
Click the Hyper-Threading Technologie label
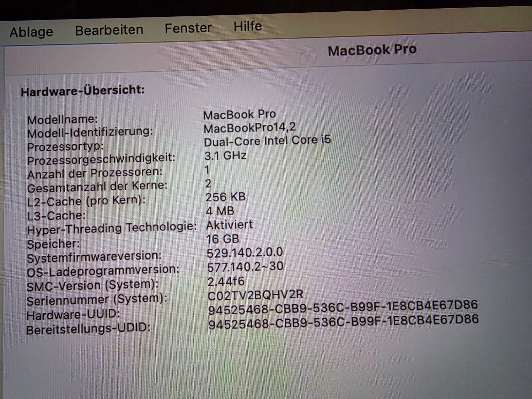(x=112, y=228)
